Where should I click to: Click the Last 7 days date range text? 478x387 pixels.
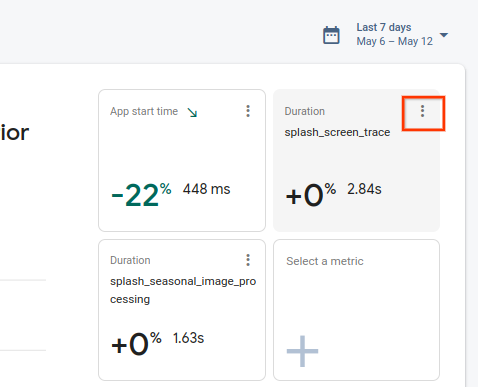point(384,27)
